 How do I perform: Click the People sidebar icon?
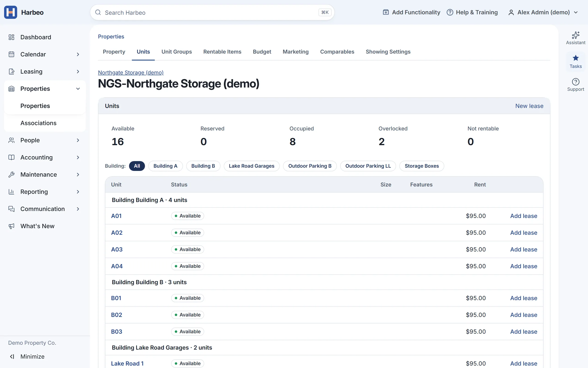point(11,140)
